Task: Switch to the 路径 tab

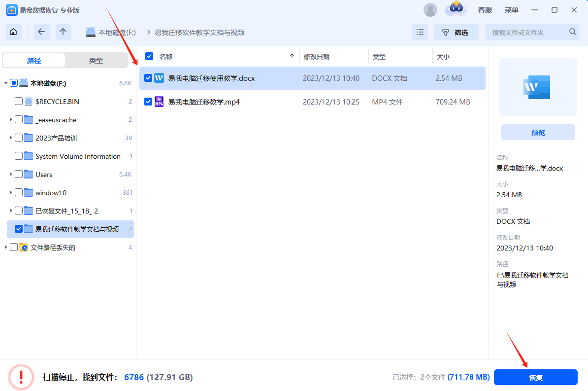Action: tap(34, 61)
